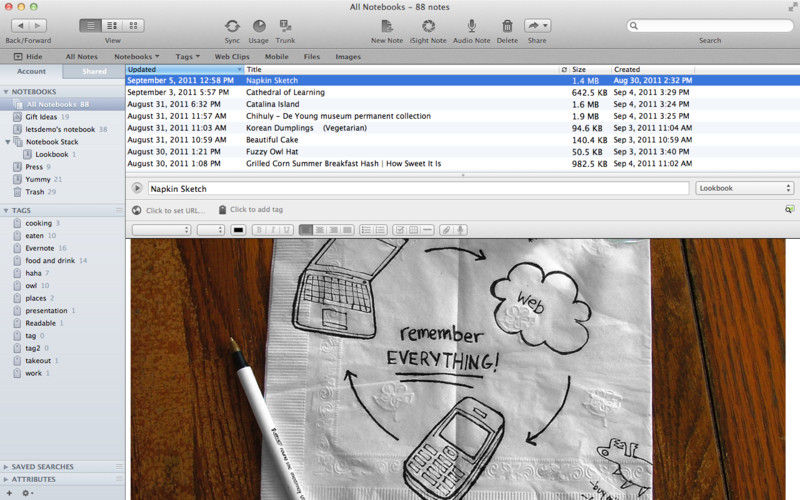The height and width of the screenshot is (500, 800).
Task: Align text center
Action: (x=320, y=230)
